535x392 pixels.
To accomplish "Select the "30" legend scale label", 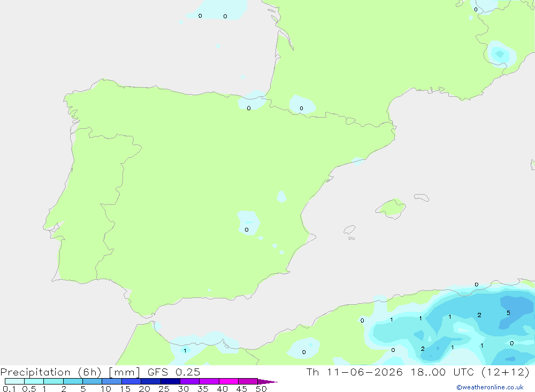I will (183, 389).
